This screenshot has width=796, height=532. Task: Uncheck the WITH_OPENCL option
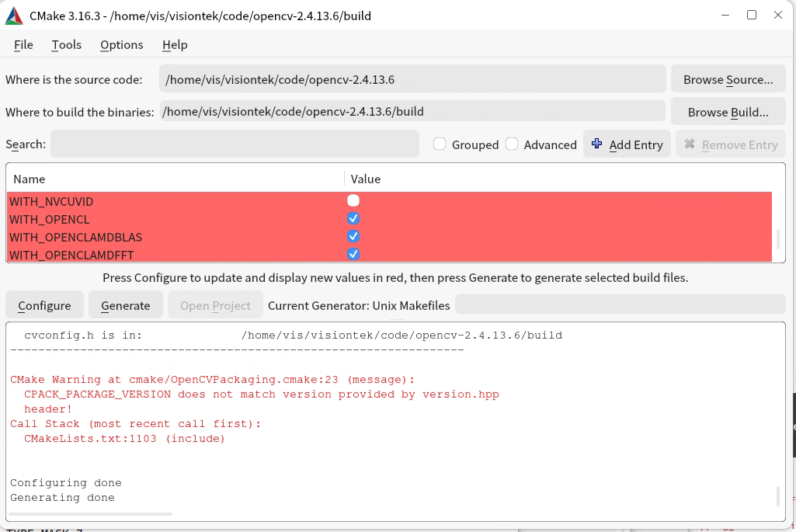click(353, 218)
